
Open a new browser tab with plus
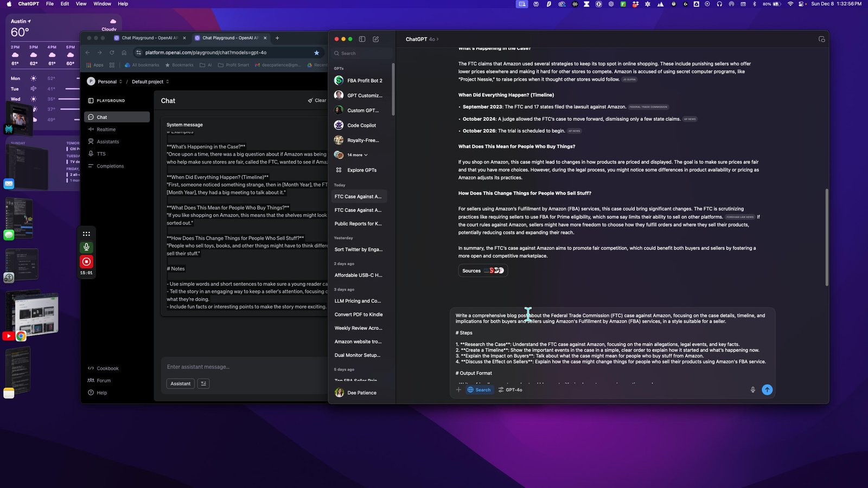pos(277,38)
